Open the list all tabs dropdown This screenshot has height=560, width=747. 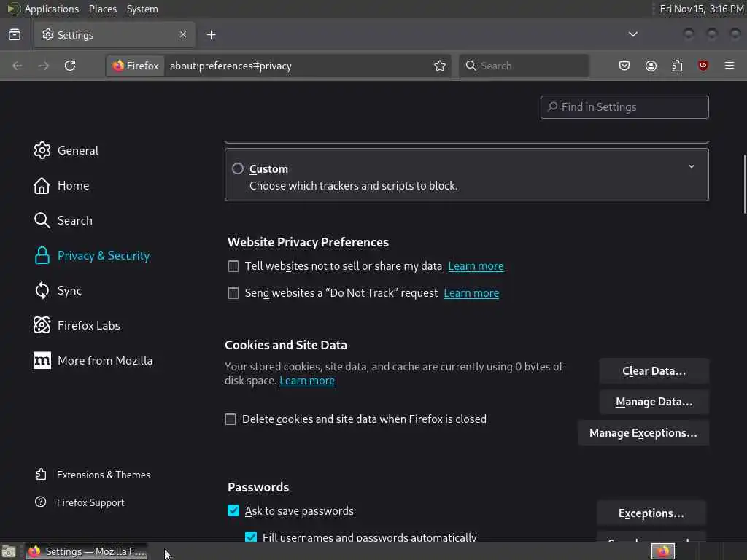633,34
